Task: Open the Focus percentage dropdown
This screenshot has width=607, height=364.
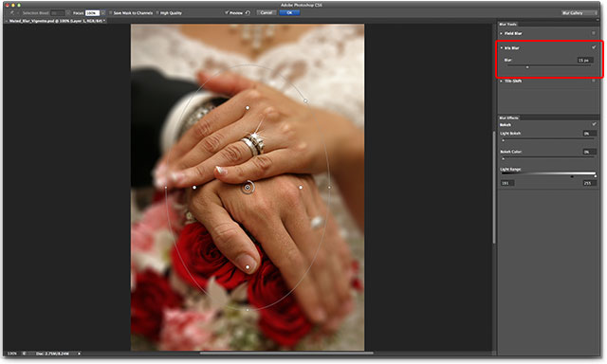Action: pos(103,12)
